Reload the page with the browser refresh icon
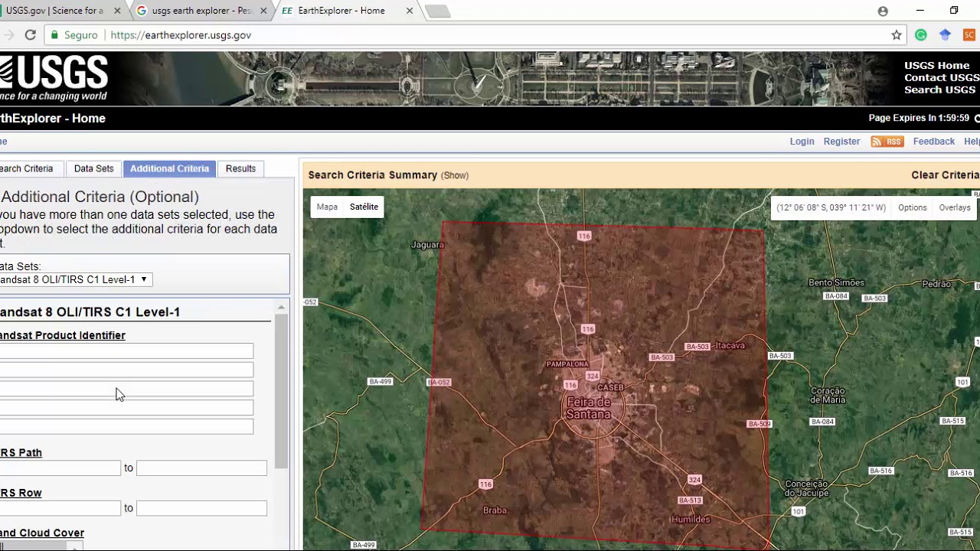The height and width of the screenshot is (551, 980). (x=31, y=35)
